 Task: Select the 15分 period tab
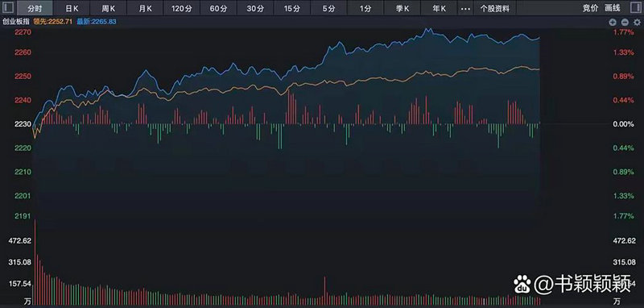point(292,8)
